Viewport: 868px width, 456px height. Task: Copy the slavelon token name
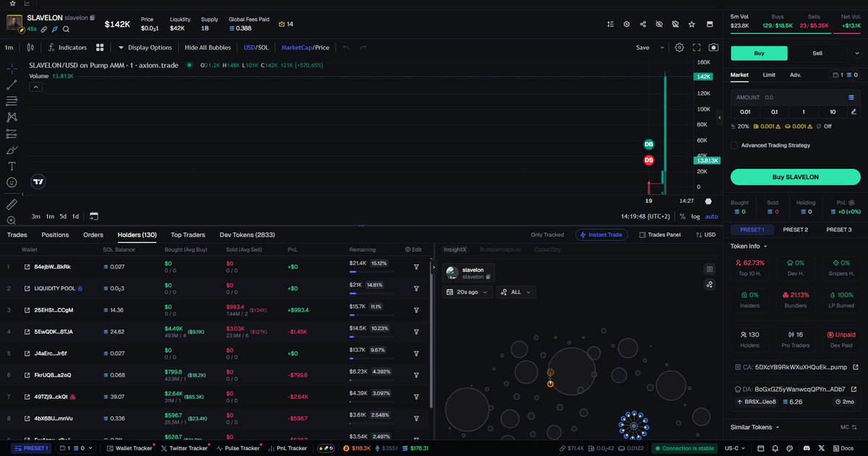[92, 17]
